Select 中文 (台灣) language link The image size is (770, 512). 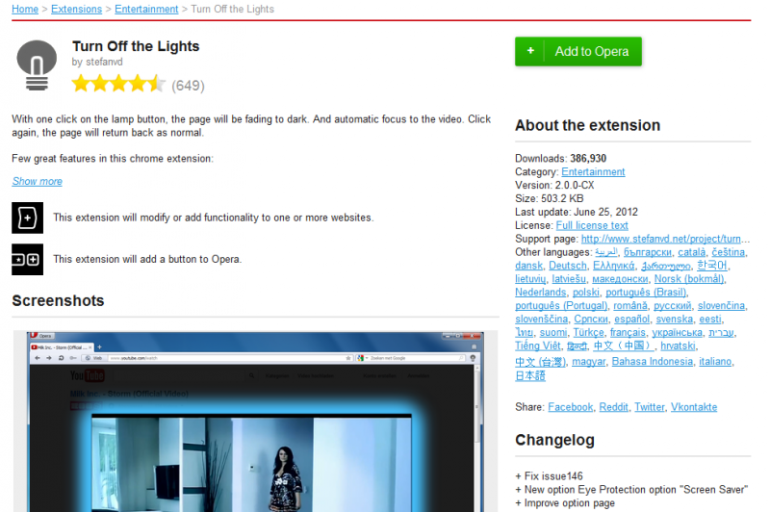[x=540, y=362]
